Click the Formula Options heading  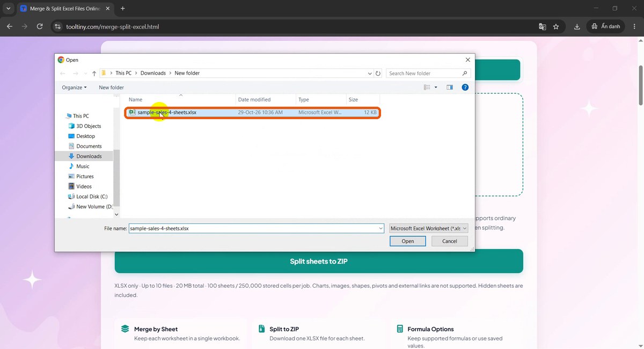(430, 329)
